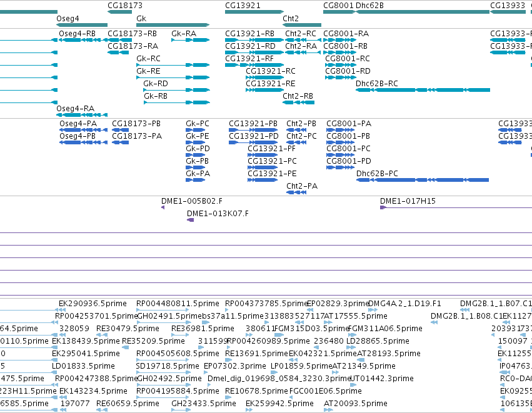Select protein CG13921-PC
Viewport: 532px width, 413px height.
point(263,167)
